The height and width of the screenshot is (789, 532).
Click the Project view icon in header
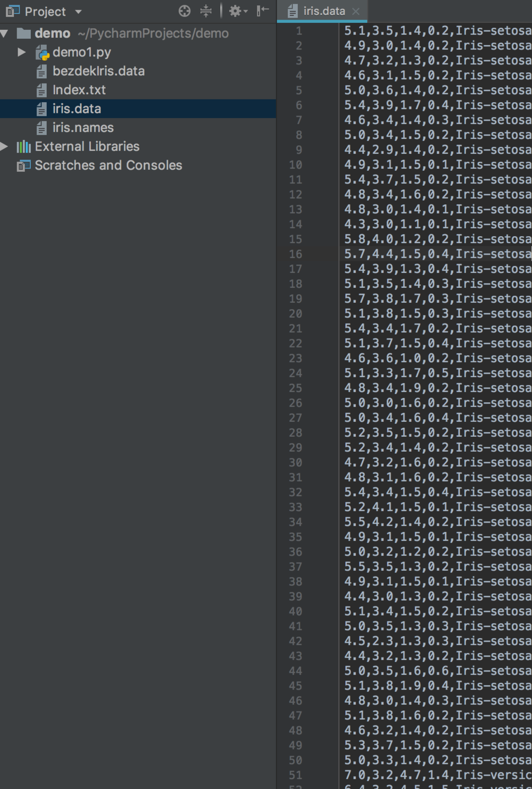[13, 11]
